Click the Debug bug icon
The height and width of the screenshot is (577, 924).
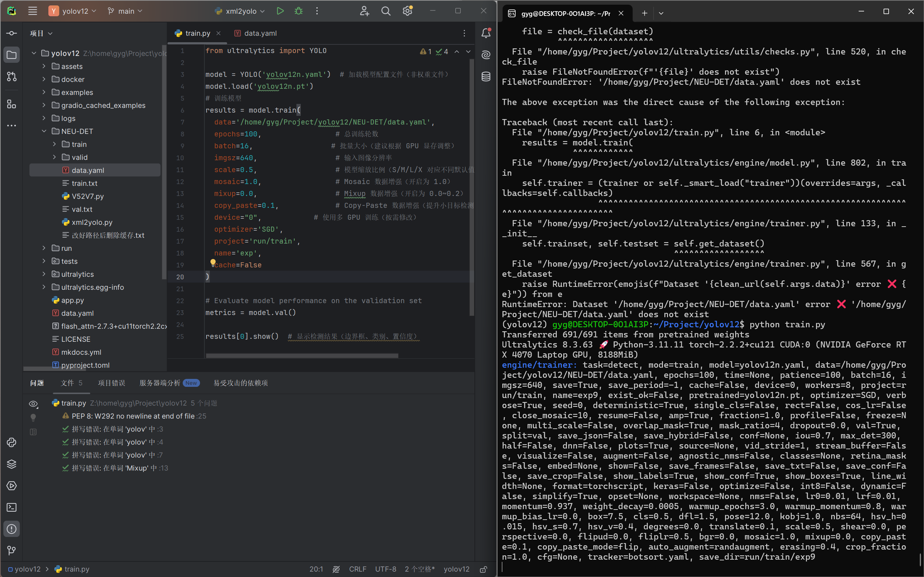click(299, 11)
